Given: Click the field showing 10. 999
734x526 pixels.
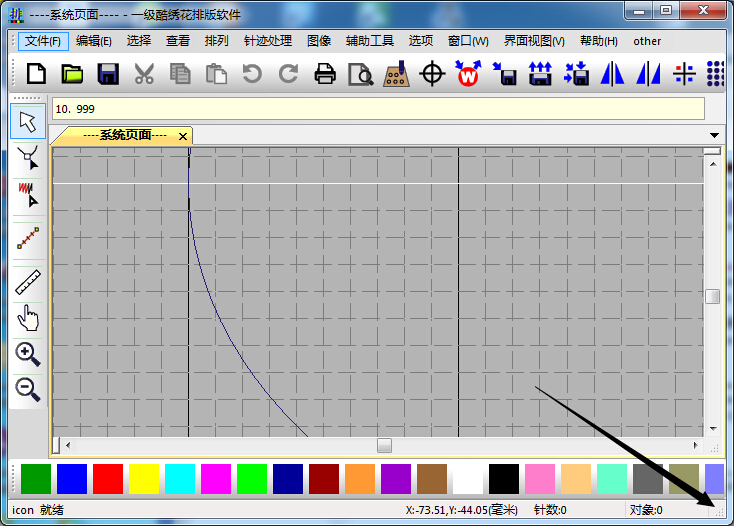Looking at the screenshot, I should pos(378,109).
